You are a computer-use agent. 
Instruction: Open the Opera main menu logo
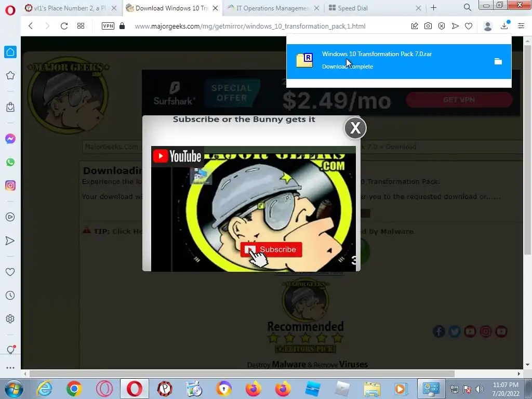(x=10, y=10)
